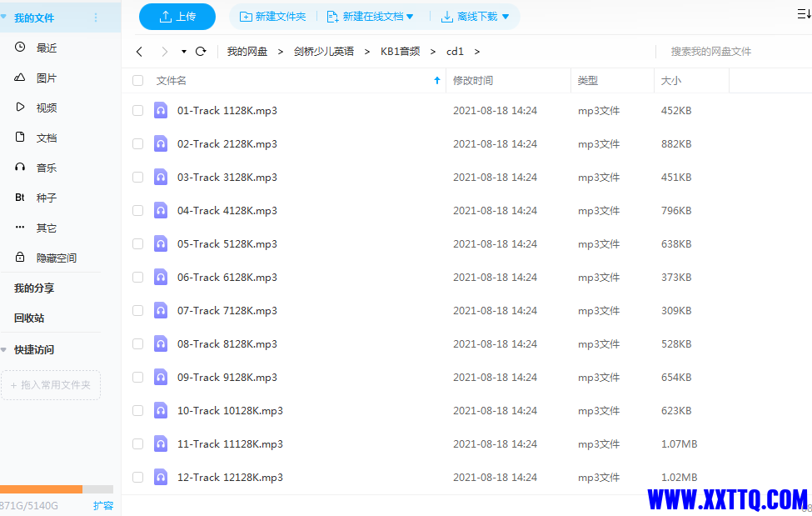812x516 pixels.
Task: Open the 其它 other category
Action: 47,228
